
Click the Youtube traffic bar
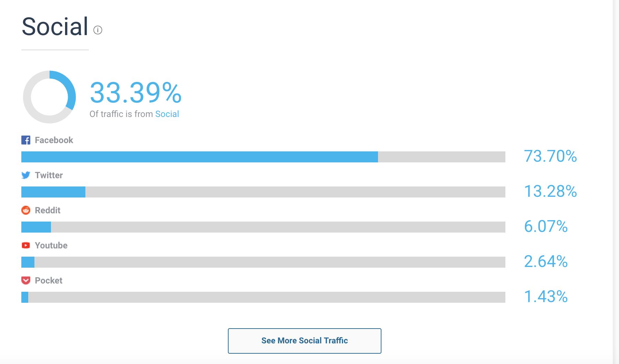[263, 262]
